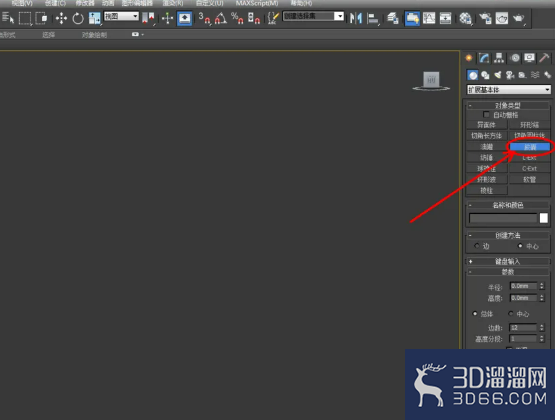Click the object name input field
The height and width of the screenshot is (420, 555).
pyautogui.click(x=503, y=218)
